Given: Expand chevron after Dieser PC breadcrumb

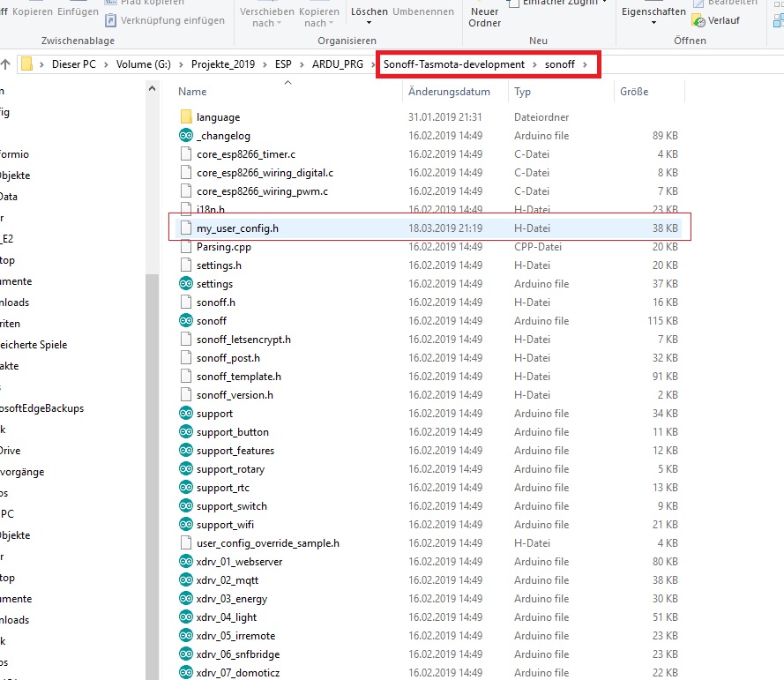Looking at the screenshot, I should click(106, 64).
